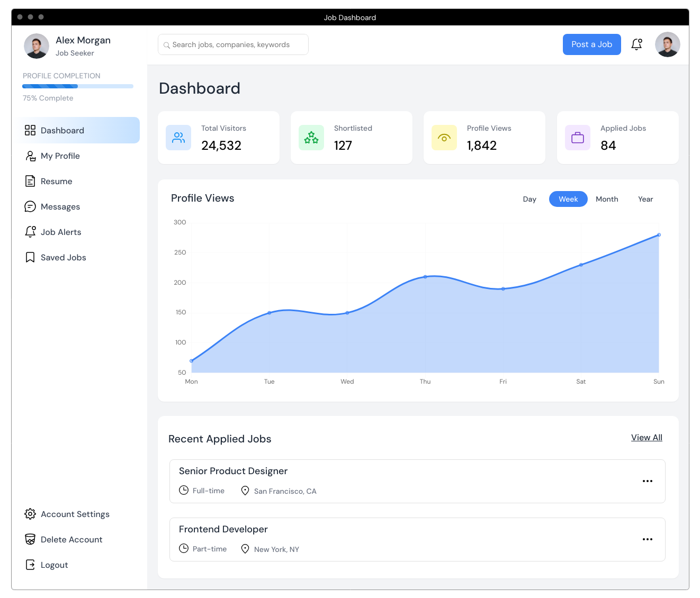Show the Year range in chart

pyautogui.click(x=645, y=199)
